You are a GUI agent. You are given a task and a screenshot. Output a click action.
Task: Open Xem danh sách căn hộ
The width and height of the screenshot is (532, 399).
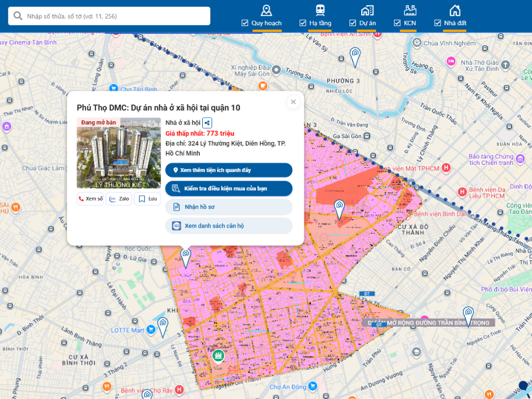click(x=229, y=226)
